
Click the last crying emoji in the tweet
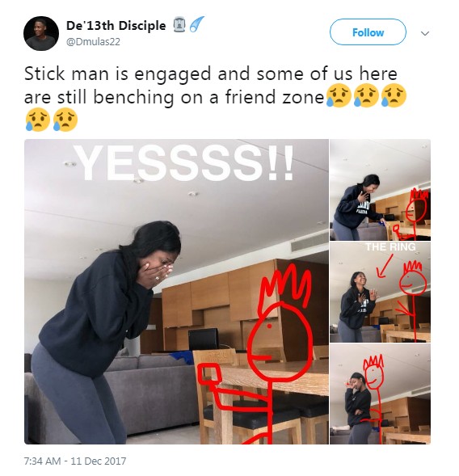[65, 120]
